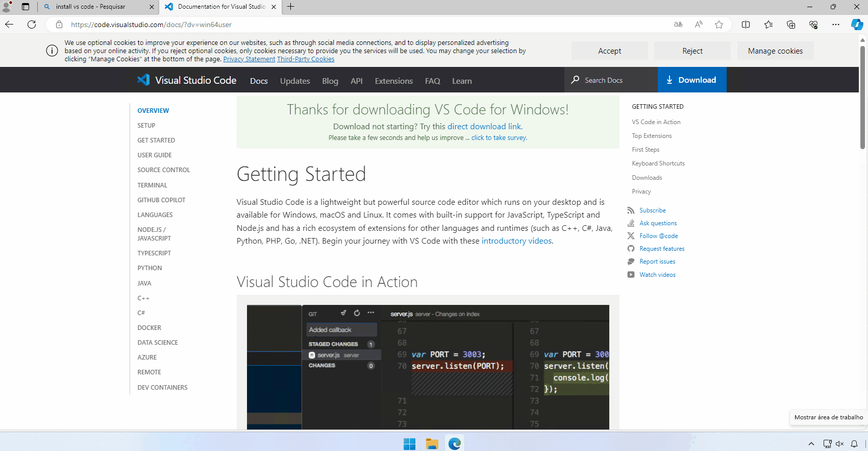The height and width of the screenshot is (451, 868).
Task: Open Updates in the top navigation
Action: coord(295,81)
